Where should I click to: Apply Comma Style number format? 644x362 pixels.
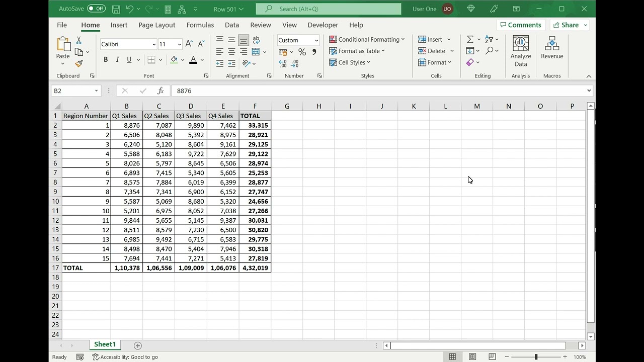point(314,52)
